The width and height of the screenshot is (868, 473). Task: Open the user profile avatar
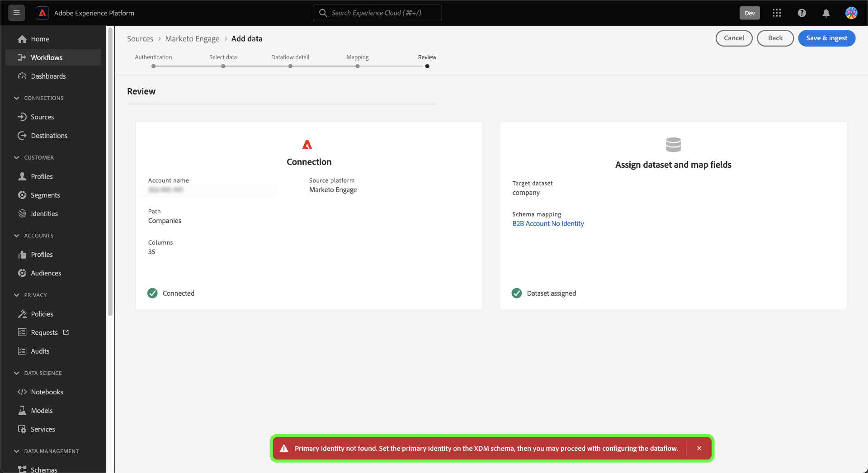click(x=851, y=13)
